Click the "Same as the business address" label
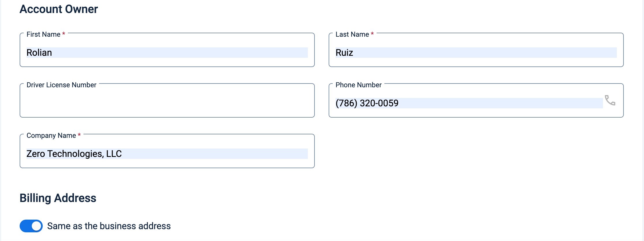Viewport: 644px width, 241px height. (x=109, y=226)
